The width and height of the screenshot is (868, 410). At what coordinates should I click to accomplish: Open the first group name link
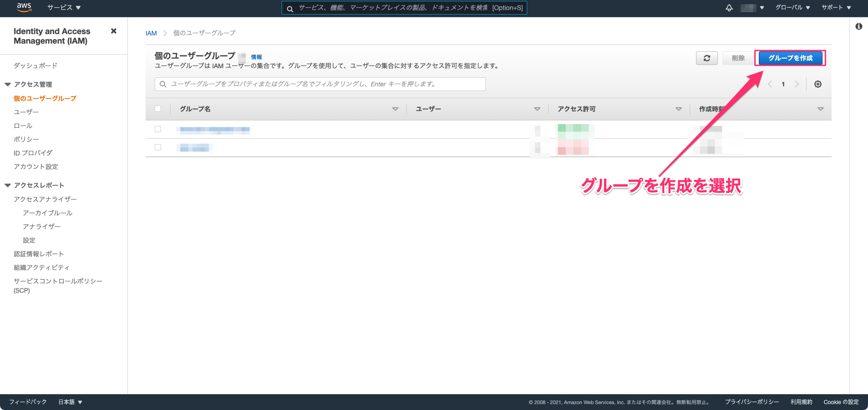point(215,130)
